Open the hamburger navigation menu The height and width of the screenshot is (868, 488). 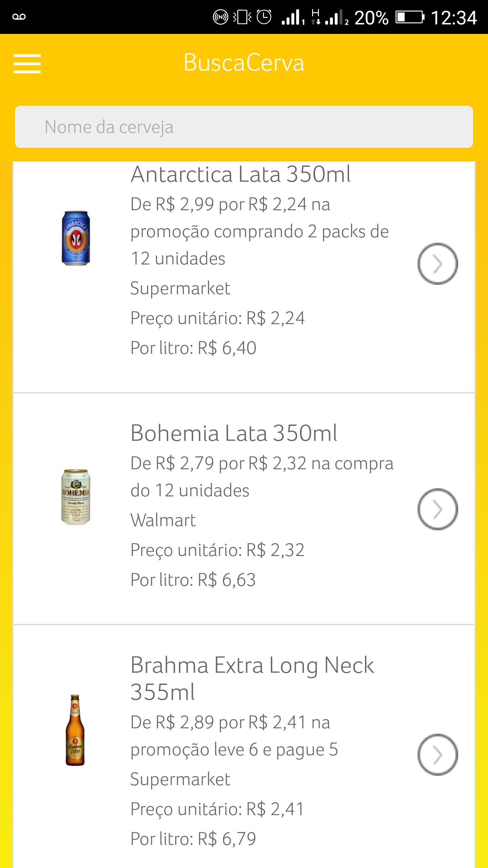pos(27,63)
